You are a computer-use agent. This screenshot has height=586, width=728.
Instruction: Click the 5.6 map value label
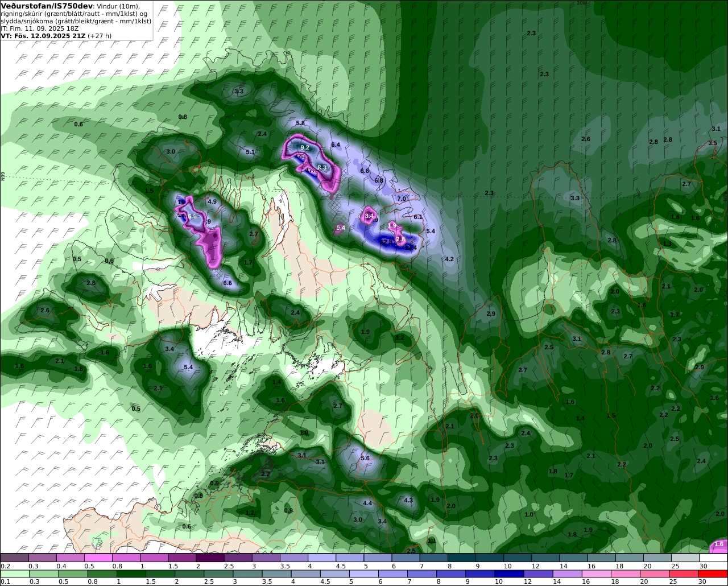pyautogui.click(x=365, y=458)
